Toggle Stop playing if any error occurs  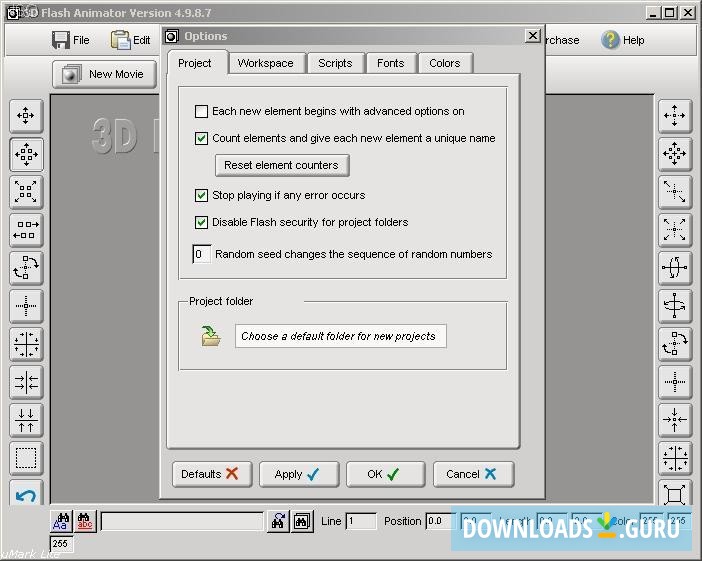(x=201, y=196)
